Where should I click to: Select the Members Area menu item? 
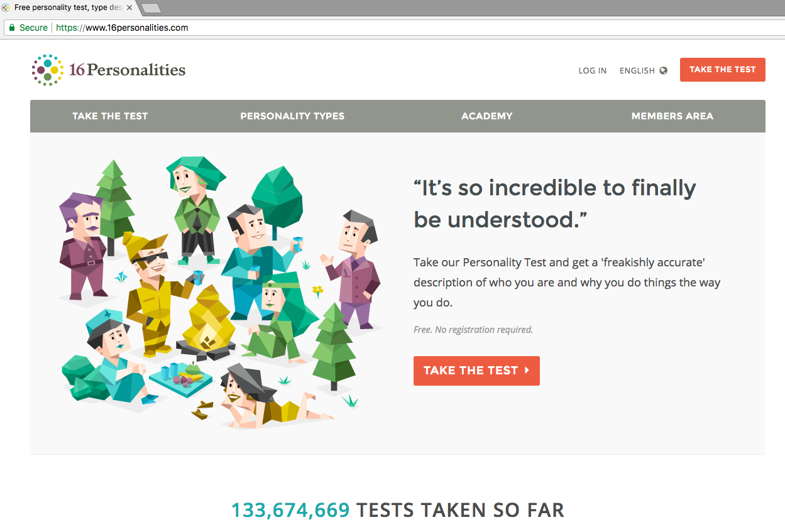[x=672, y=116]
